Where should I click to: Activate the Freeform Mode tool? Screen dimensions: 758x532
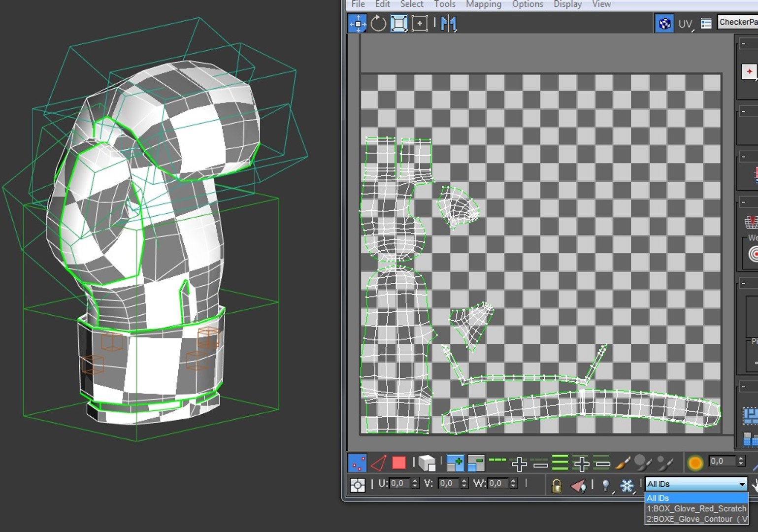[419, 23]
